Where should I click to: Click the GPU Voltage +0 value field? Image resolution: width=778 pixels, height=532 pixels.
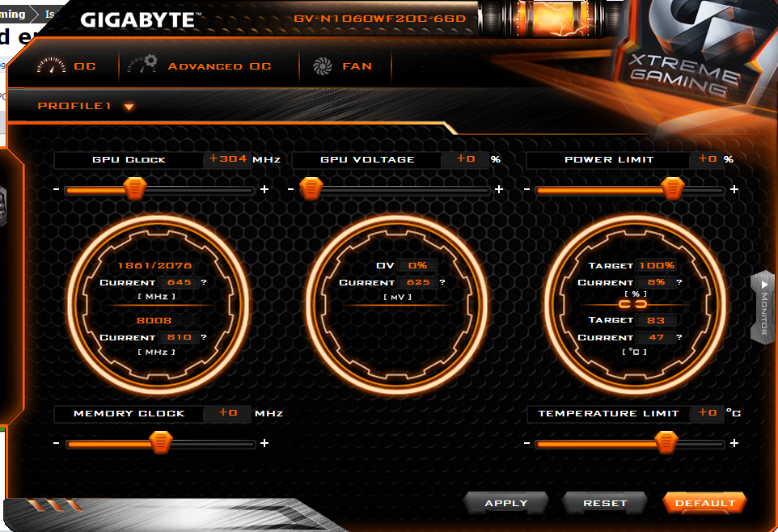point(465,159)
